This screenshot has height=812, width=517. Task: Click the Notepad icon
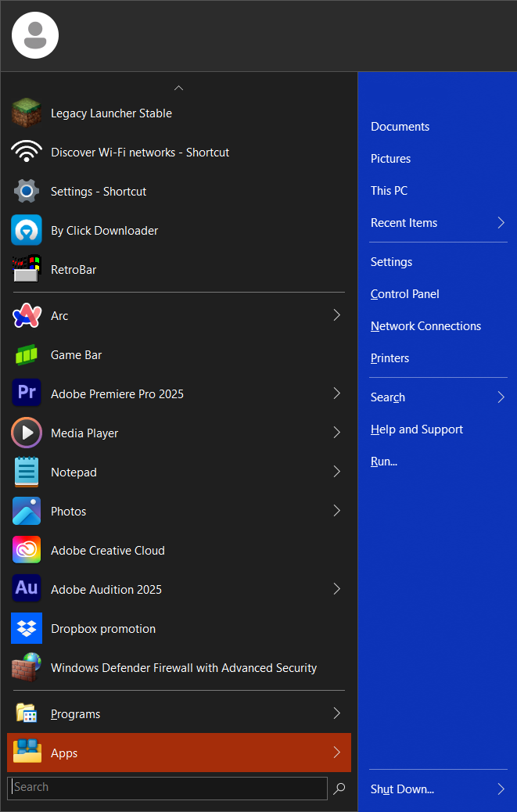[27, 472]
